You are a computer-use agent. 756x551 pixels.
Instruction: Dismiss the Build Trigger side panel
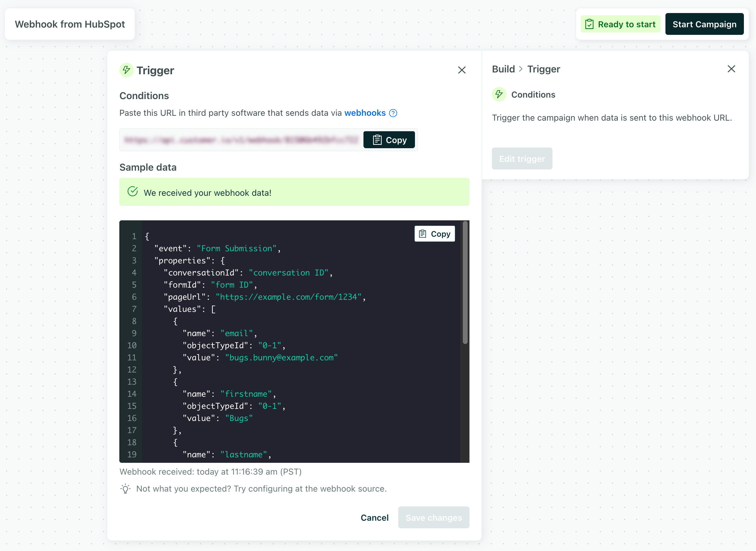(x=731, y=69)
